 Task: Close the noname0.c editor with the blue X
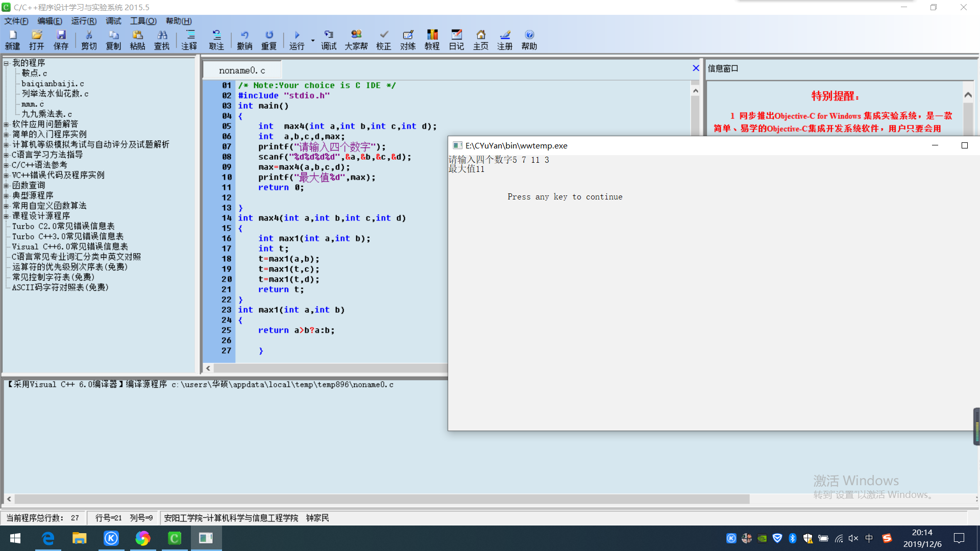pos(696,68)
